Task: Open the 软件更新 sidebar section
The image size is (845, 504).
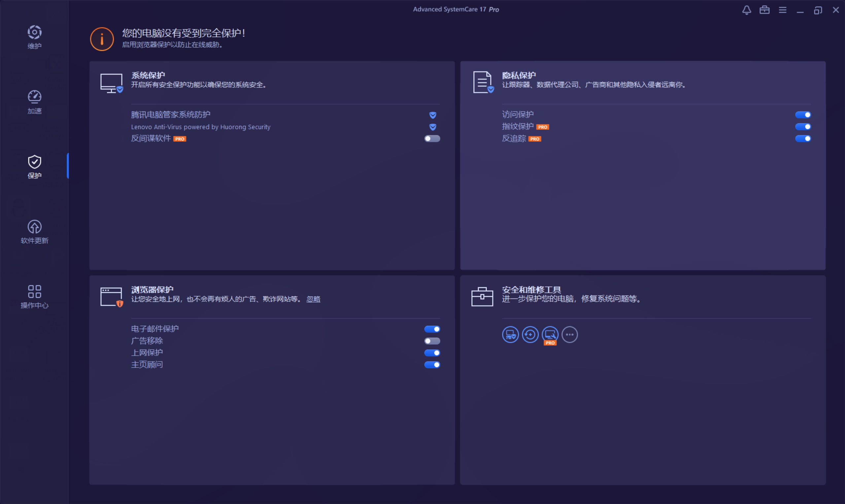Action: click(x=34, y=232)
